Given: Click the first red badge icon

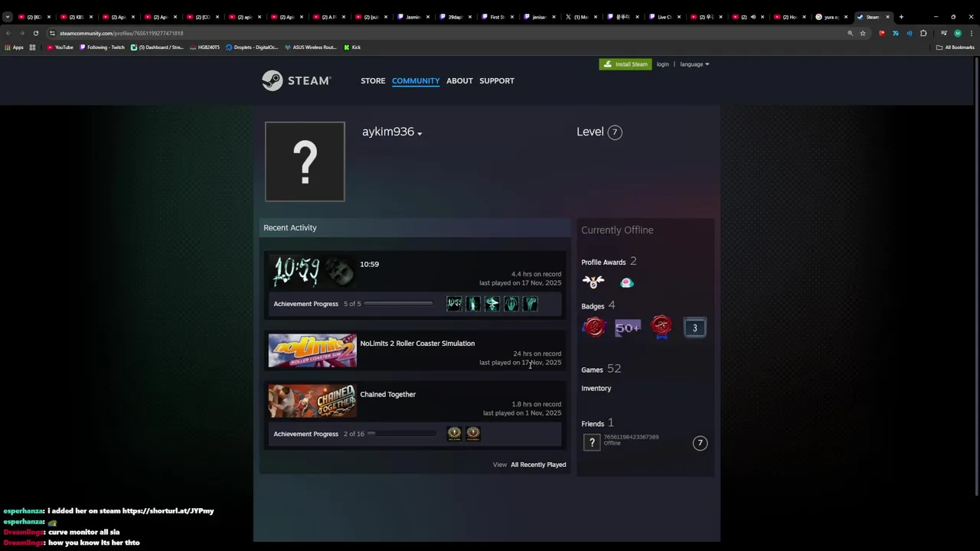Looking at the screenshot, I should (x=594, y=328).
